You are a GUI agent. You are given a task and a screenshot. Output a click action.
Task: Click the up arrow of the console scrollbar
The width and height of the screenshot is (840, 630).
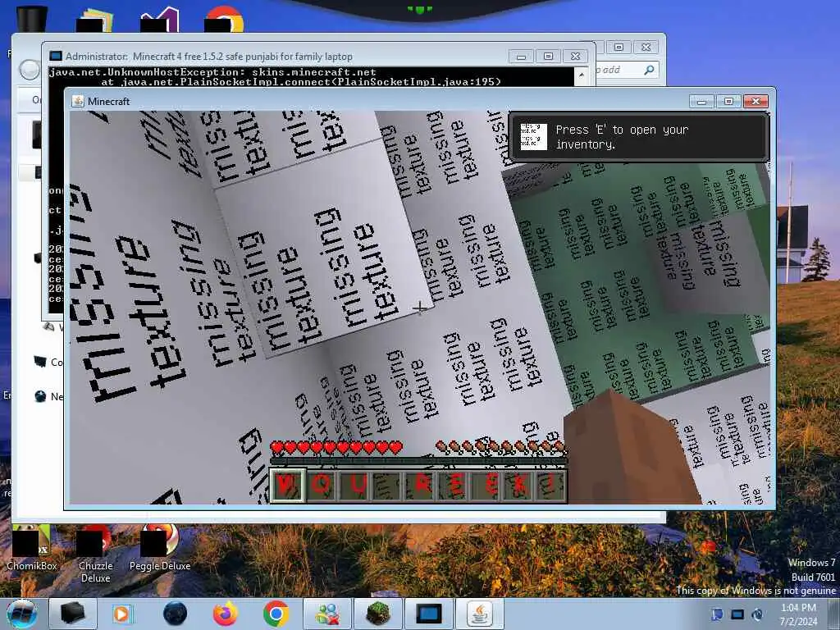[582, 75]
